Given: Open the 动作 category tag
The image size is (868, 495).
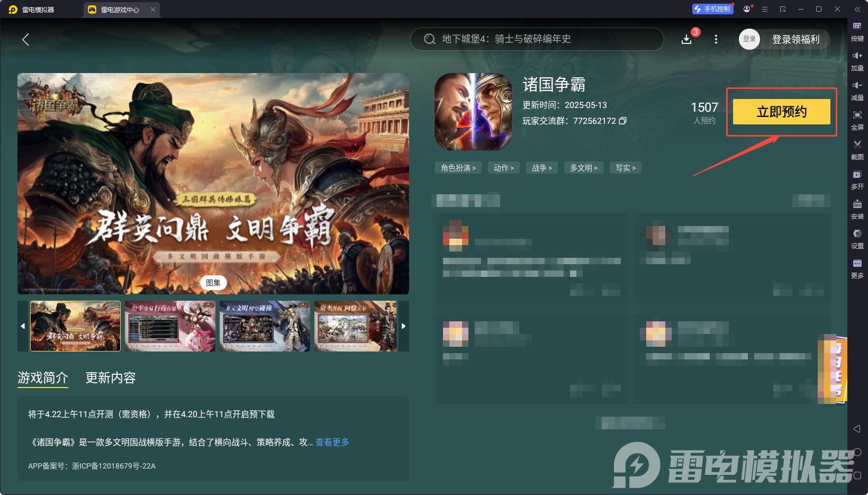Looking at the screenshot, I should [504, 168].
